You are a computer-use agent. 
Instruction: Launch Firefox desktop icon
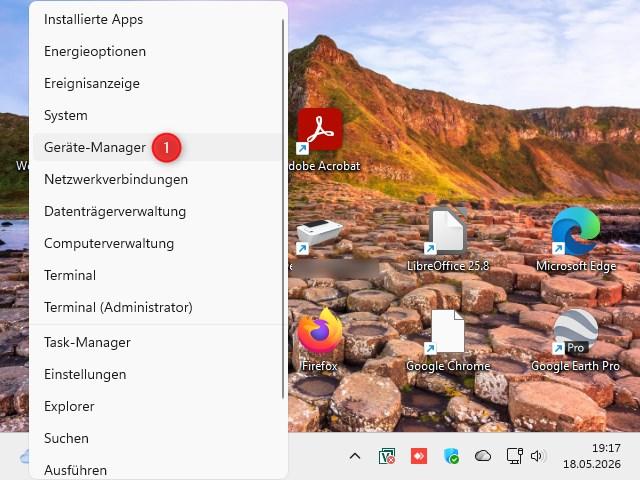pos(320,340)
